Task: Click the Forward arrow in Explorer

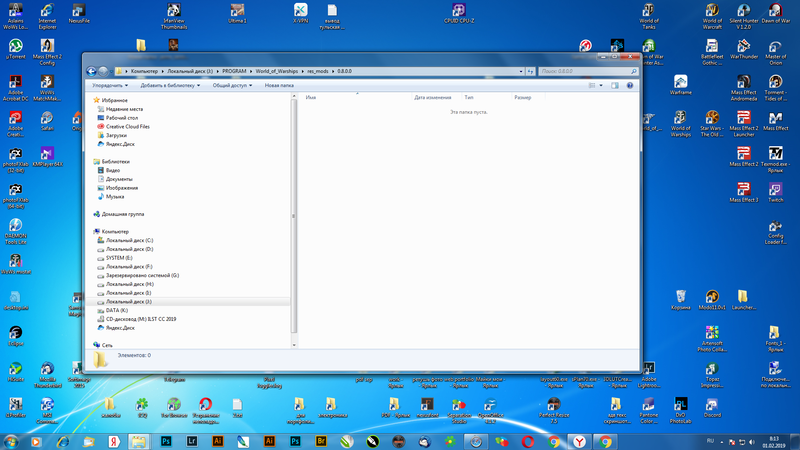Action: (103, 71)
